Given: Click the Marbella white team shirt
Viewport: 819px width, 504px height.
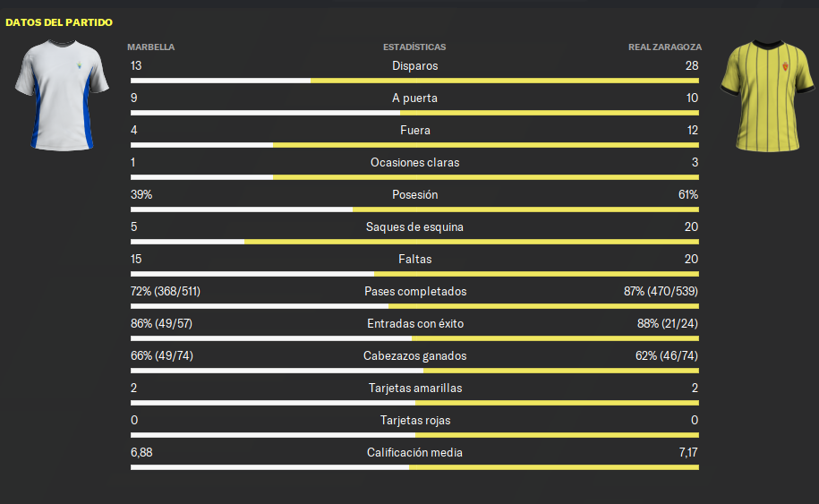Looking at the screenshot, I should point(62,96).
